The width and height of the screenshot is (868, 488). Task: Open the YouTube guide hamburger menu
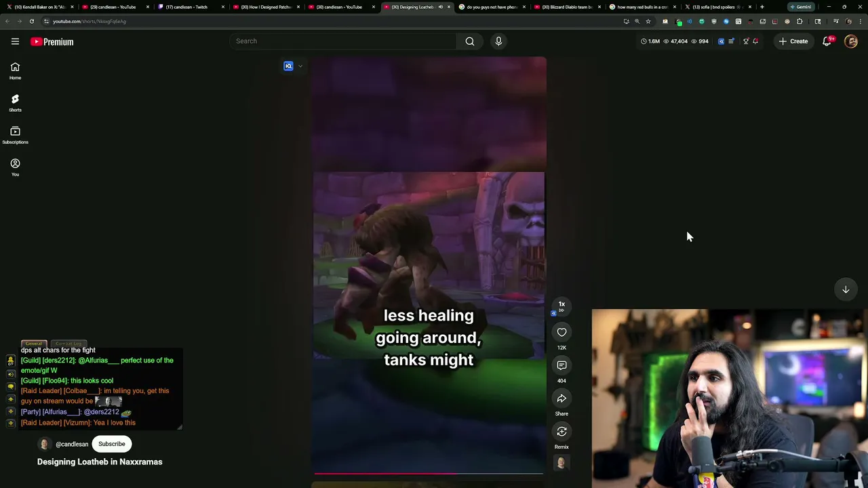(15, 41)
